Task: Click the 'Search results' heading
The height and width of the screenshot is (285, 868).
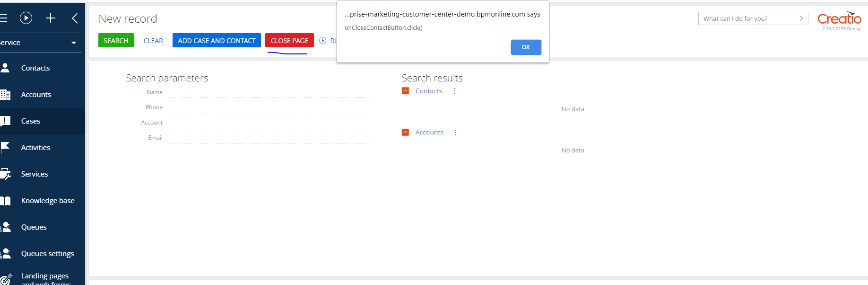Action: tap(432, 78)
